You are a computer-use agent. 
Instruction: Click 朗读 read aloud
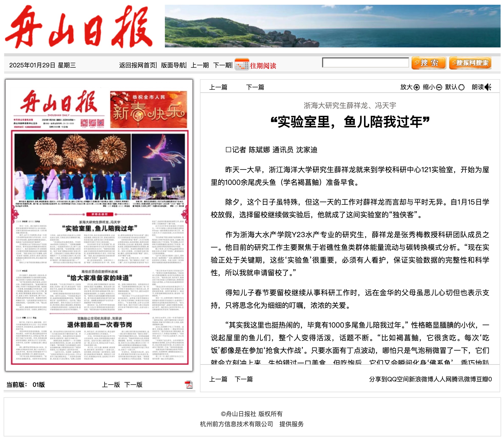(478, 87)
